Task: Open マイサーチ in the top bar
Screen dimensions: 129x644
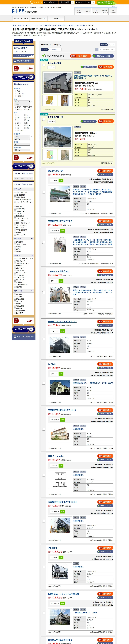Action: [36, 2]
